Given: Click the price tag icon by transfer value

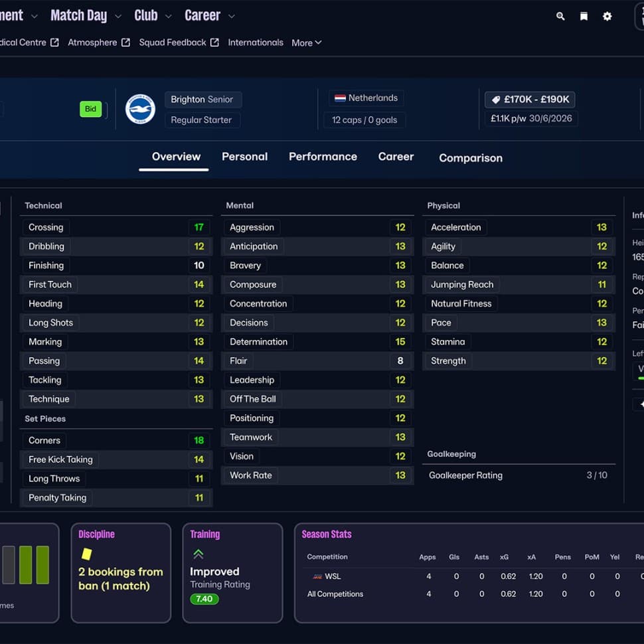Looking at the screenshot, I should (x=495, y=100).
